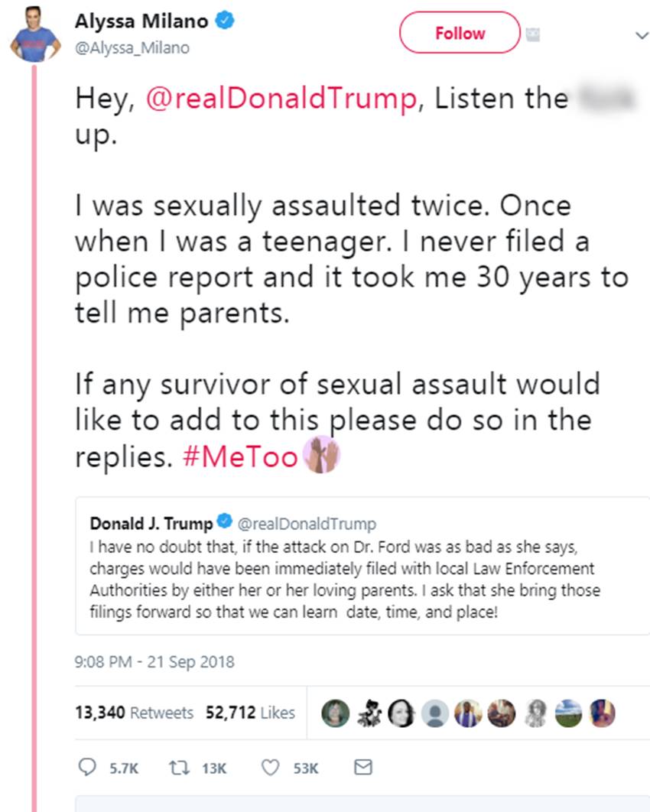
Task: Select the gray default avatar among likers
Action: click(435, 713)
